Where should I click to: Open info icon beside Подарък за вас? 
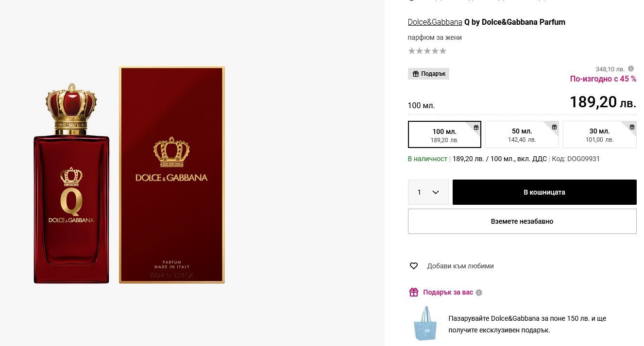(479, 293)
